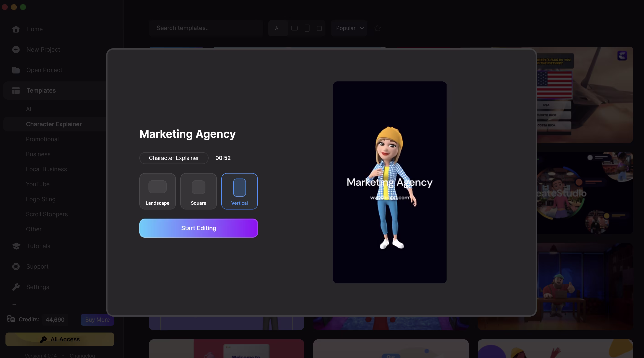
Task: Click the Marketing Agency vertical preview thumbnail
Action: pyautogui.click(x=389, y=182)
